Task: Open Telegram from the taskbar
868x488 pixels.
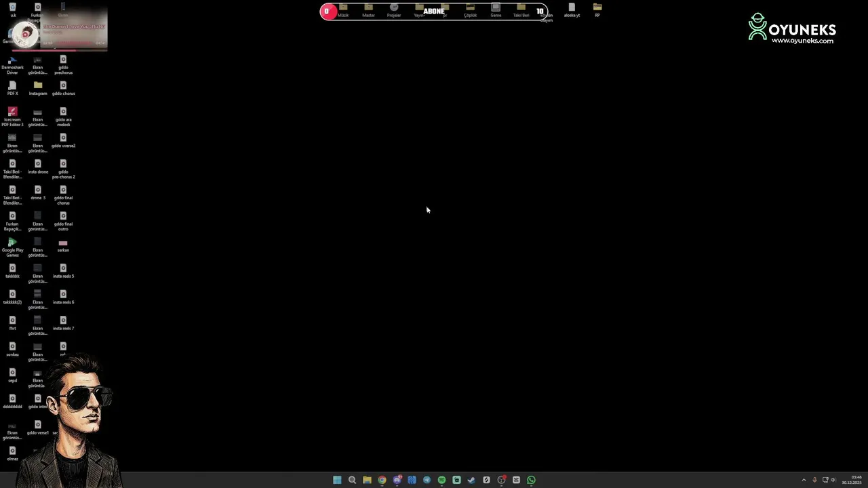Action: [x=427, y=480]
